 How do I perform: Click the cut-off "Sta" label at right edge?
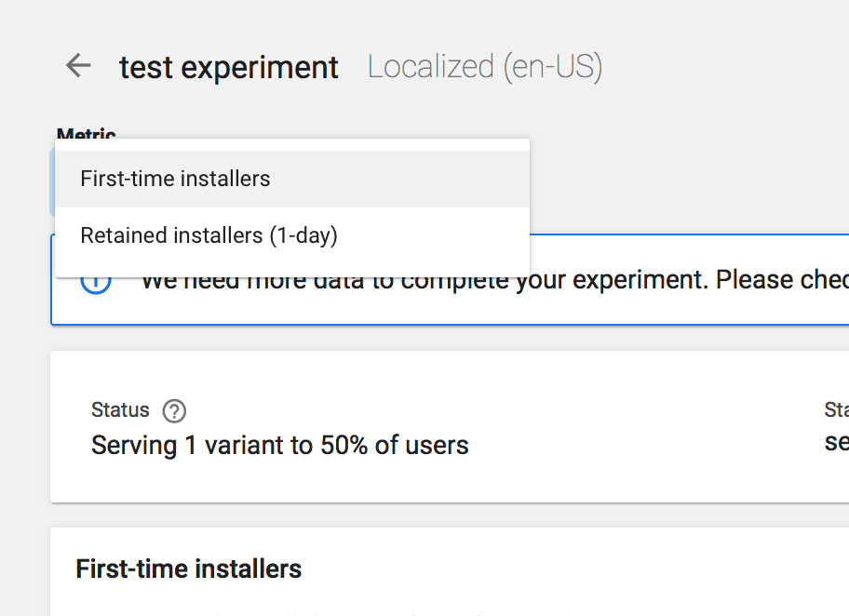click(836, 410)
